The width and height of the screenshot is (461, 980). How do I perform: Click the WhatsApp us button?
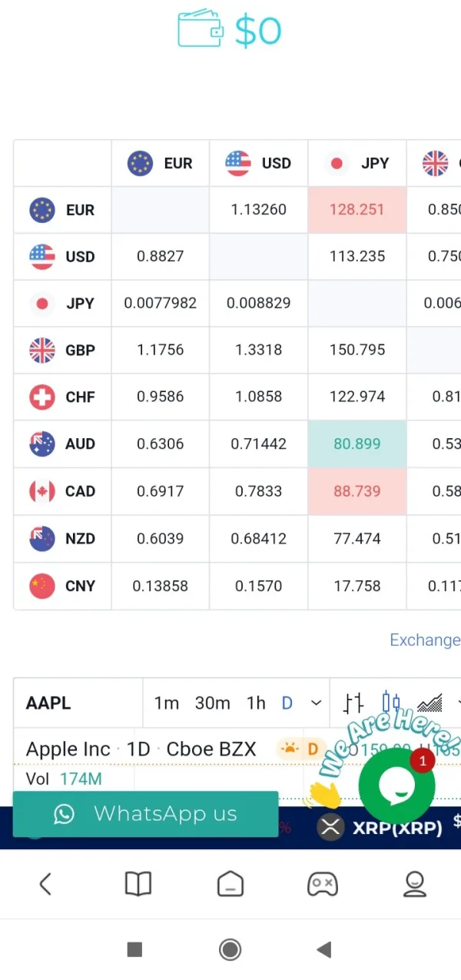(x=145, y=814)
